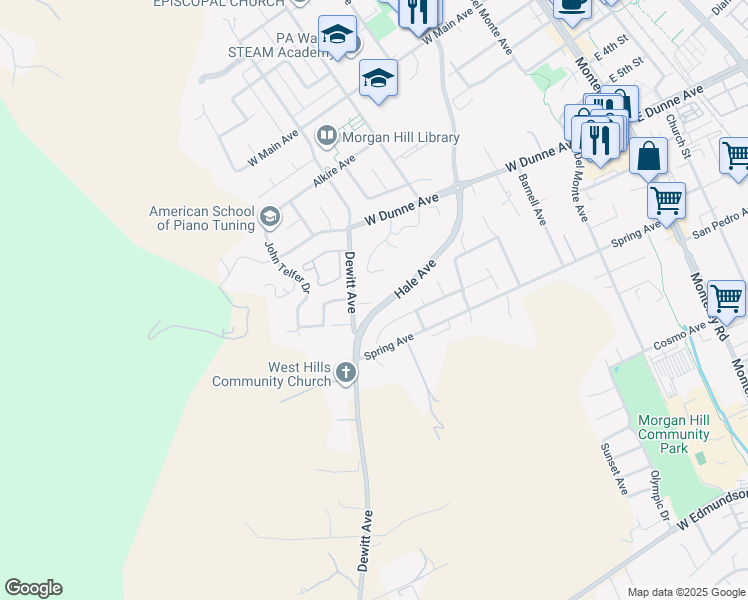The height and width of the screenshot is (600, 748).
Task: Open the shopping cart marker near Cosmo Ave
Action: [x=726, y=300]
